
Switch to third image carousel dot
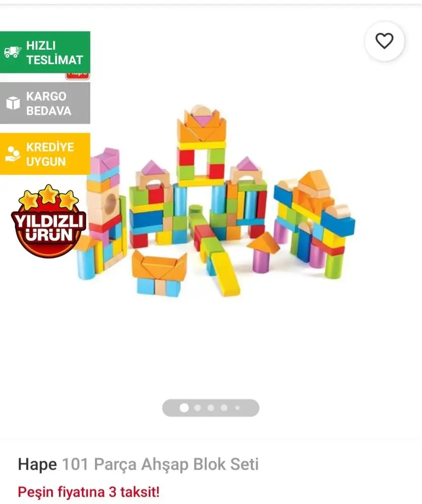click(x=211, y=408)
